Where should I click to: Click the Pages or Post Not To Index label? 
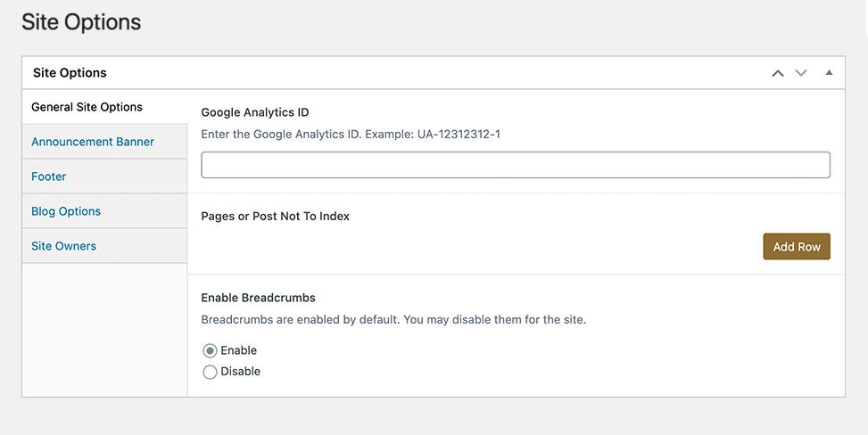275,217
